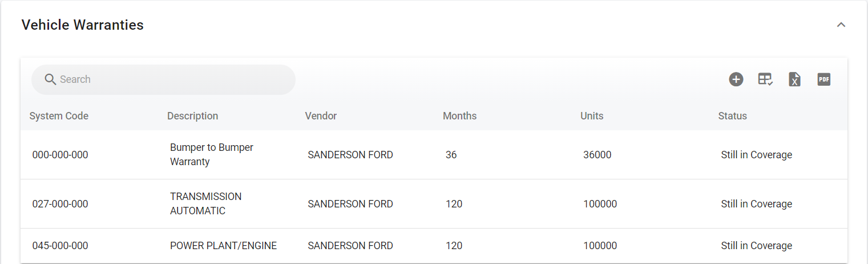
Task: Click system code 045-000-000
Action: tap(60, 246)
